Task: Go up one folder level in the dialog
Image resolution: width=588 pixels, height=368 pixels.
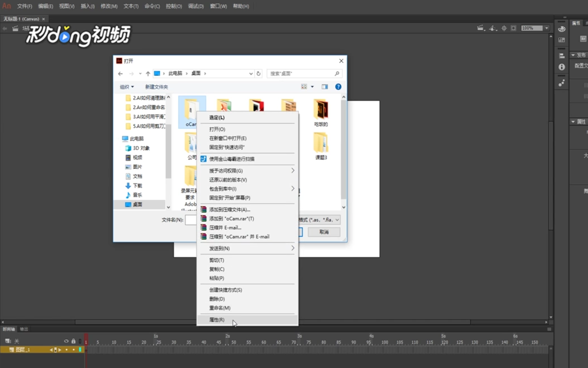Action: (148, 74)
